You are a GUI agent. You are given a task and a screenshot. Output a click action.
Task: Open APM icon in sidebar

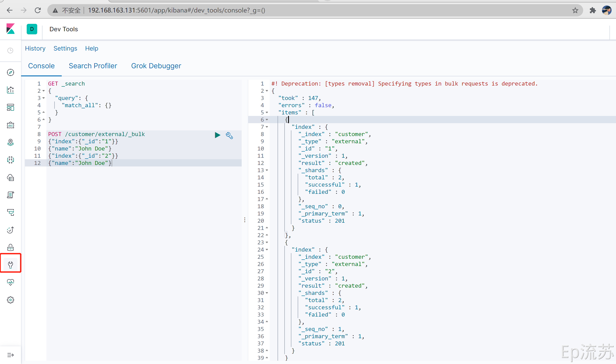tap(10, 212)
